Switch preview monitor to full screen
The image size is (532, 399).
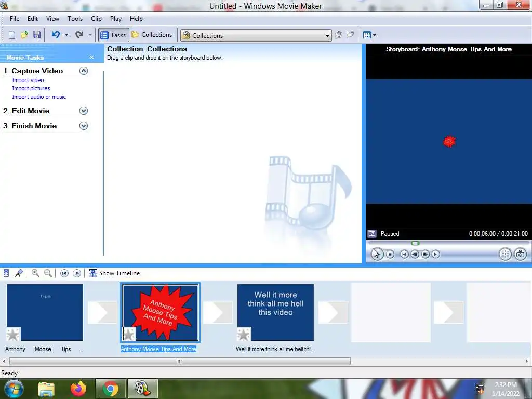pos(372,234)
